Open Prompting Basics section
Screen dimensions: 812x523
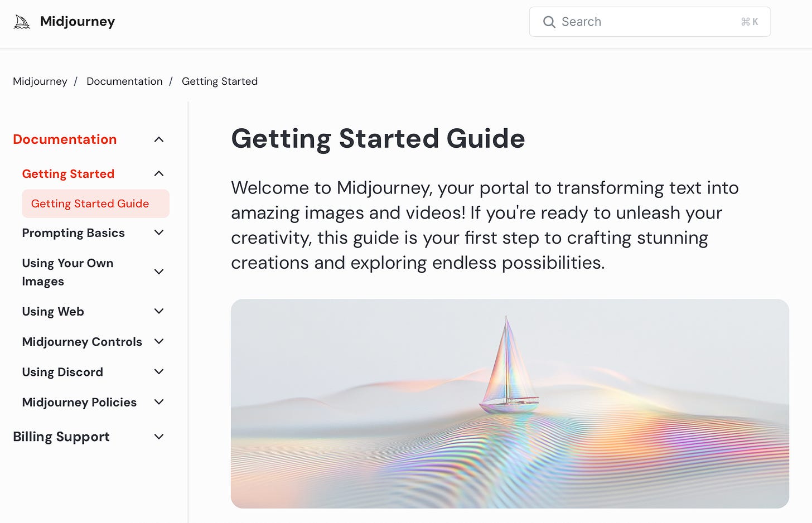click(73, 233)
